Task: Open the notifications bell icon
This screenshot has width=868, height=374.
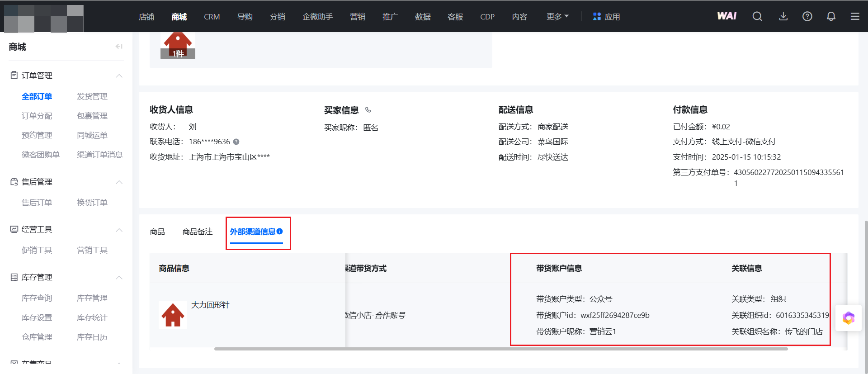Action: coord(831,17)
